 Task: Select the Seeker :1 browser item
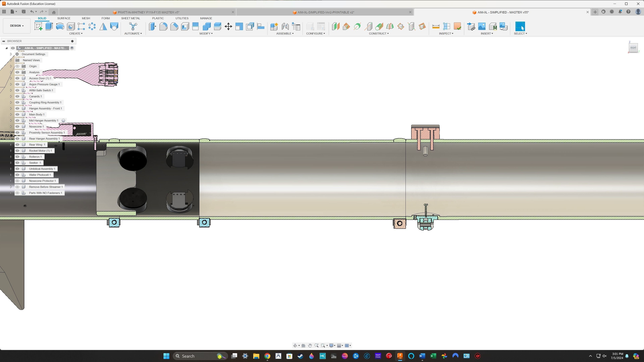coord(35,163)
